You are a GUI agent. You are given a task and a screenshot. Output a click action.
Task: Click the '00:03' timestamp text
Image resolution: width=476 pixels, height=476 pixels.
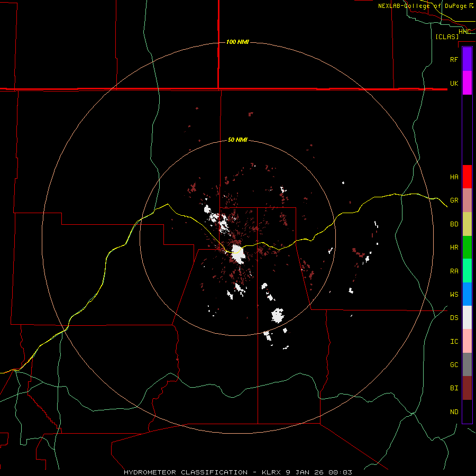pyautogui.click(x=340, y=472)
